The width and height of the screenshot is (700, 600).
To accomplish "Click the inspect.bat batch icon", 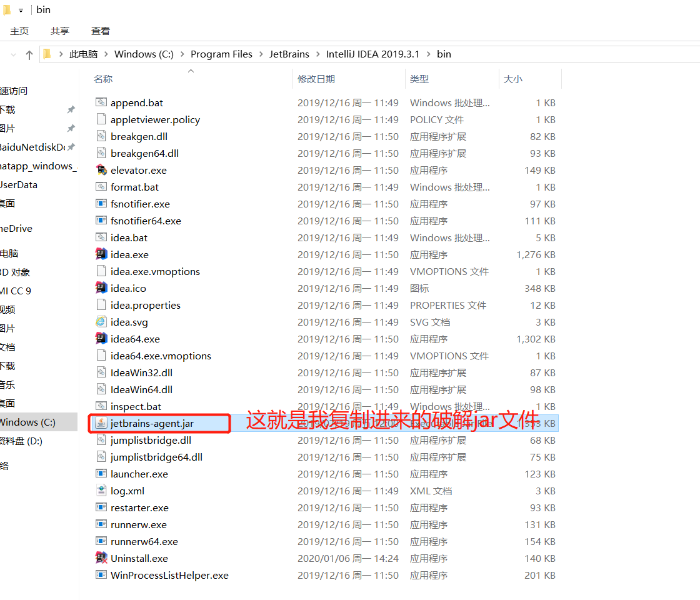I will pos(101,406).
